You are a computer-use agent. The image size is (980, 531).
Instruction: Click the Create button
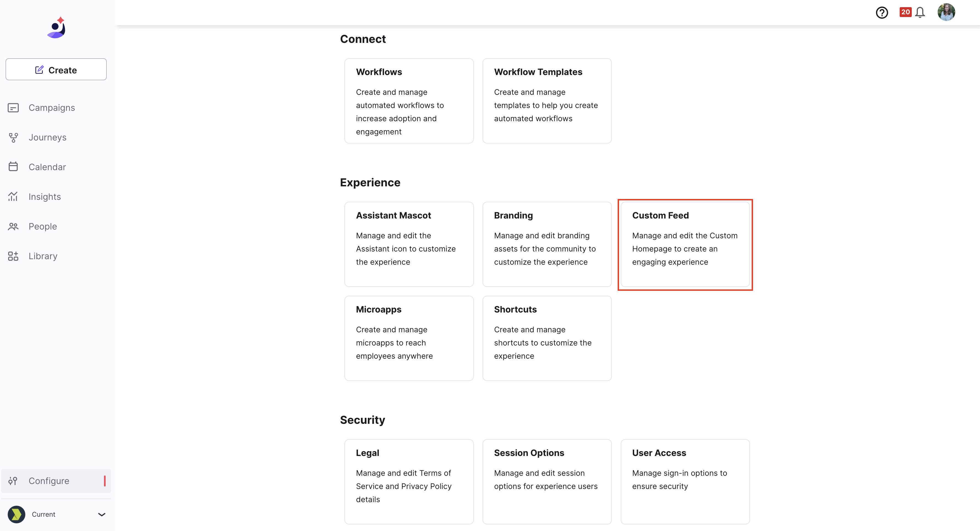click(x=56, y=70)
